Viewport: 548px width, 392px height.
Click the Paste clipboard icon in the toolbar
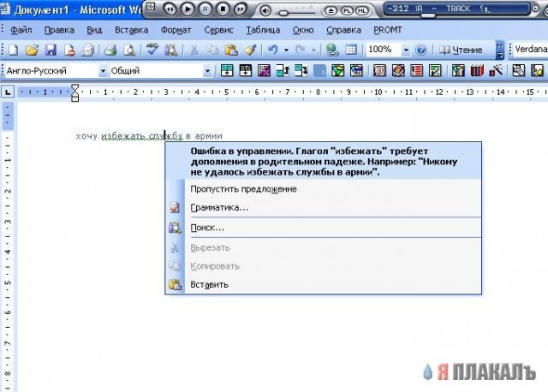231,50
